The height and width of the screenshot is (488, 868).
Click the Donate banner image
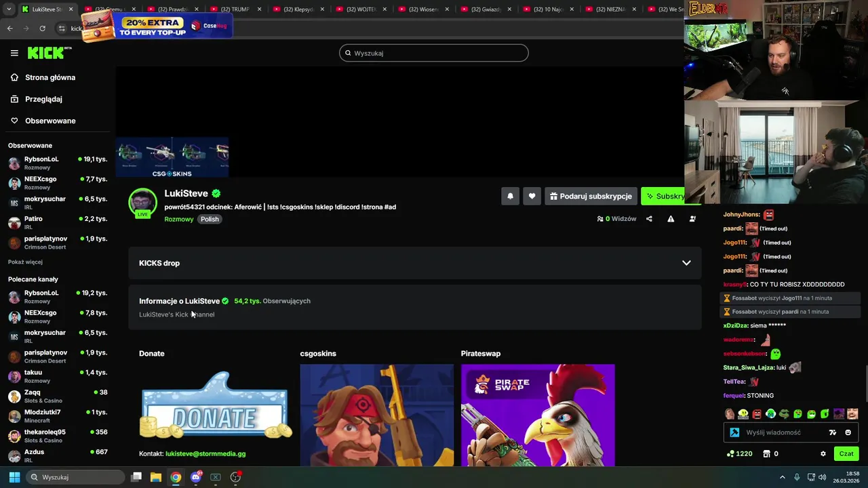pyautogui.click(x=216, y=405)
